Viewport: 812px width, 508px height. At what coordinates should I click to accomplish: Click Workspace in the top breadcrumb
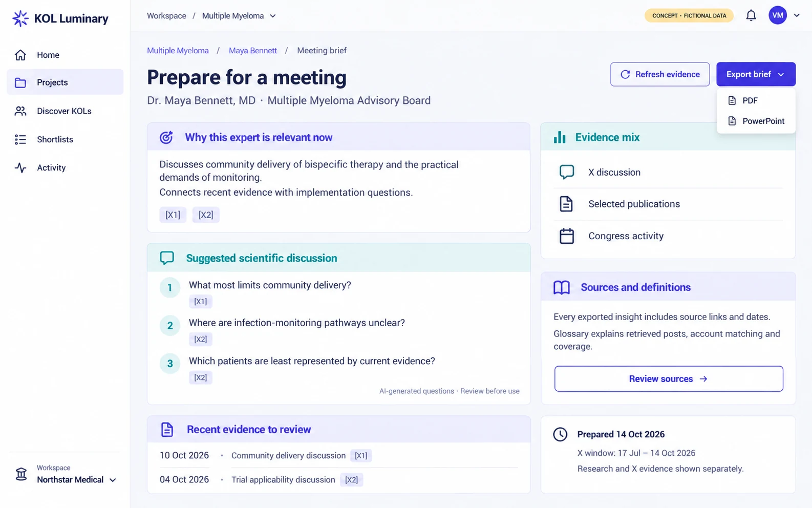[166, 16]
